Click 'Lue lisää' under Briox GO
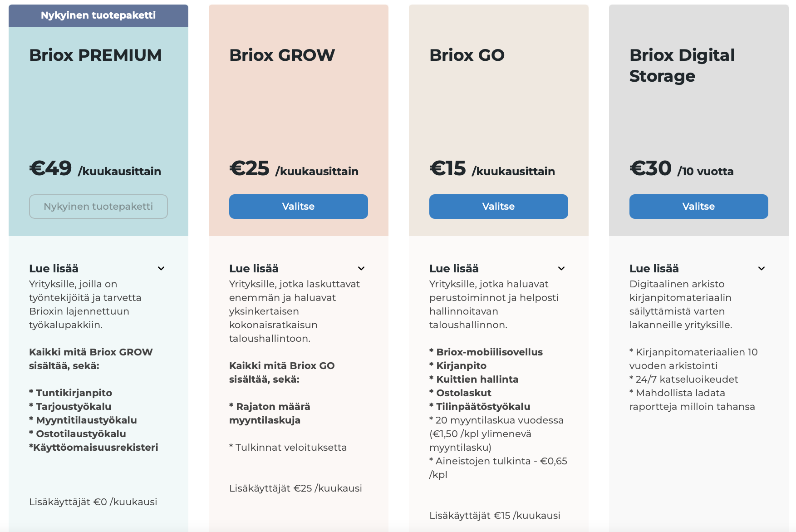796x532 pixels. 454,268
